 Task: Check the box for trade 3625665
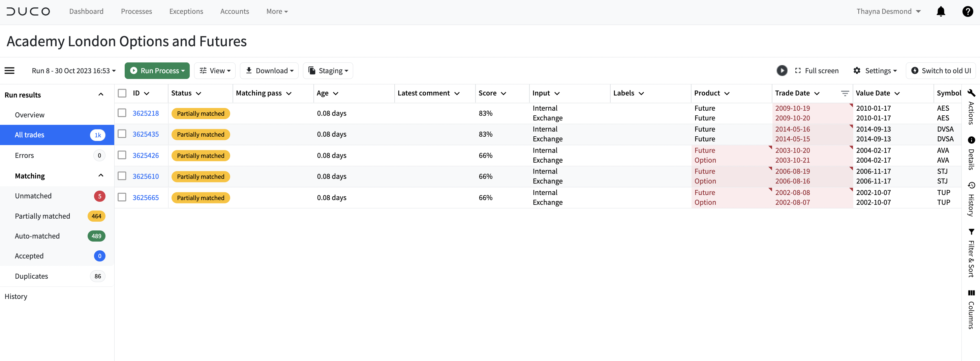click(122, 197)
